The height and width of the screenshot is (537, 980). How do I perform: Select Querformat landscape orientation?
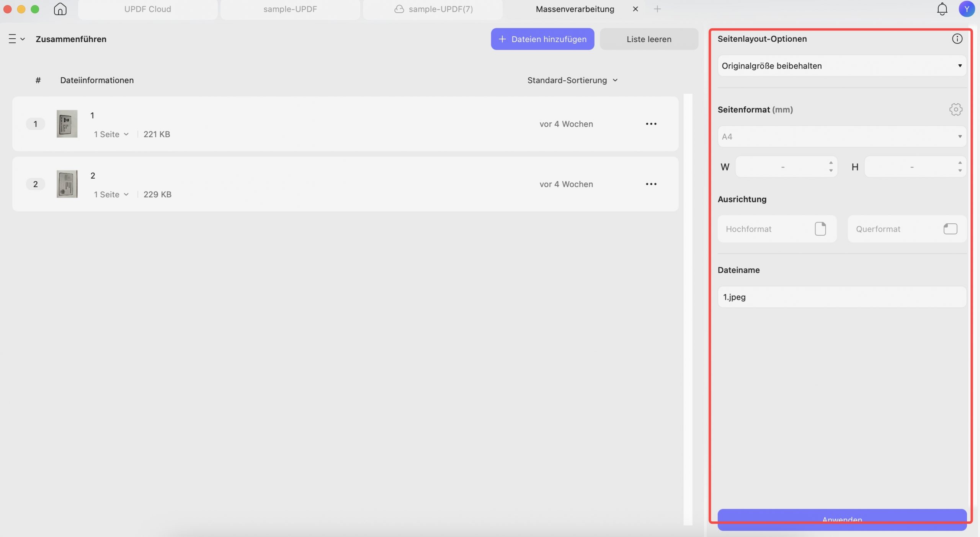(907, 229)
